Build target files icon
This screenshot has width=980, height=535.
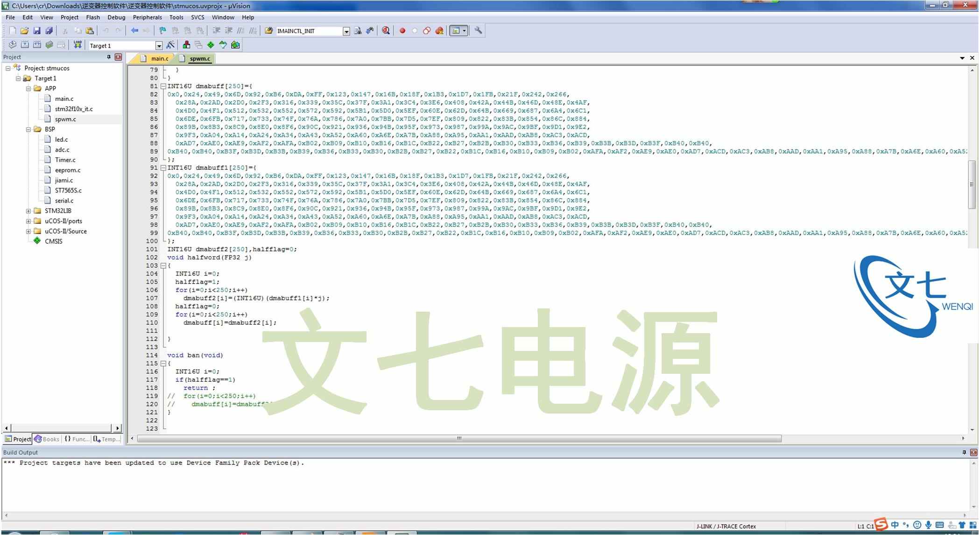coord(25,45)
